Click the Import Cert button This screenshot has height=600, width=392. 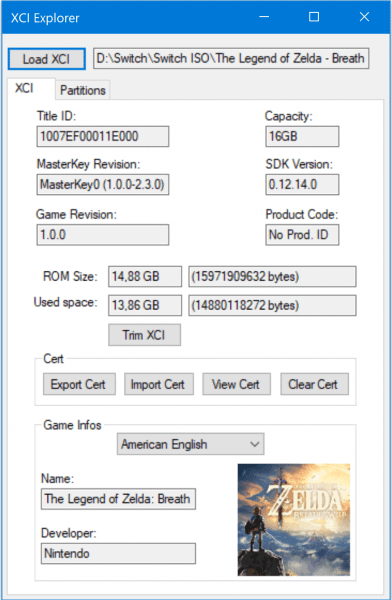pos(159,384)
